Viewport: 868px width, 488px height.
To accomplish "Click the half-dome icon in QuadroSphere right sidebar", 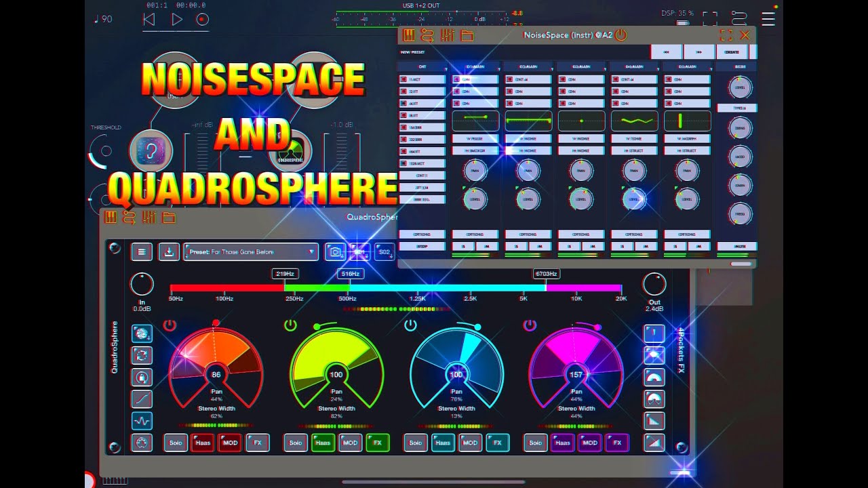I will click(654, 377).
